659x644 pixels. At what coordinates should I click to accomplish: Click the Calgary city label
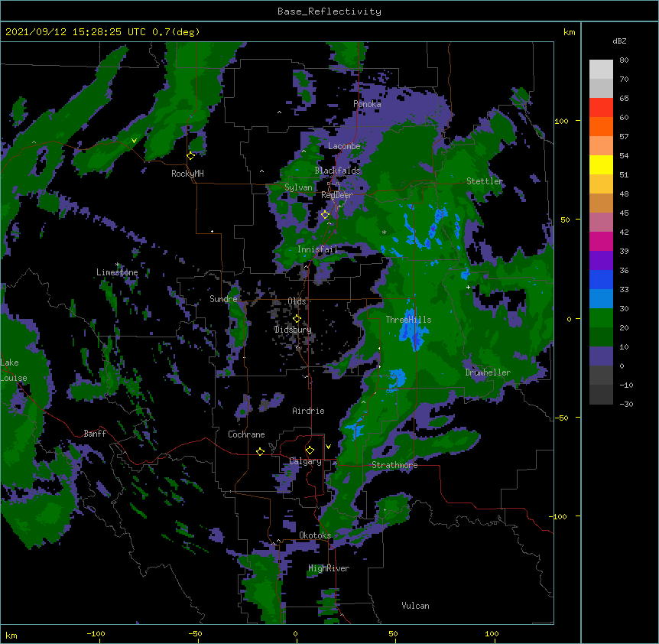[x=306, y=461]
